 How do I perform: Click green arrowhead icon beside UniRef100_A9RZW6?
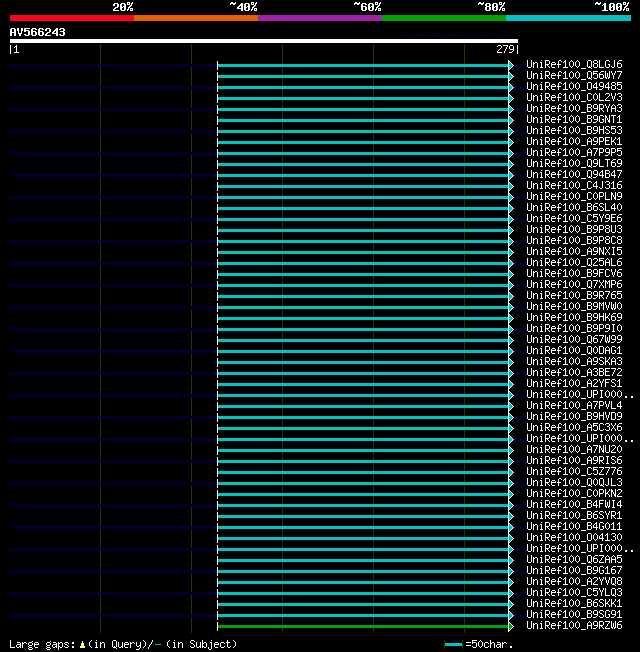click(511, 626)
